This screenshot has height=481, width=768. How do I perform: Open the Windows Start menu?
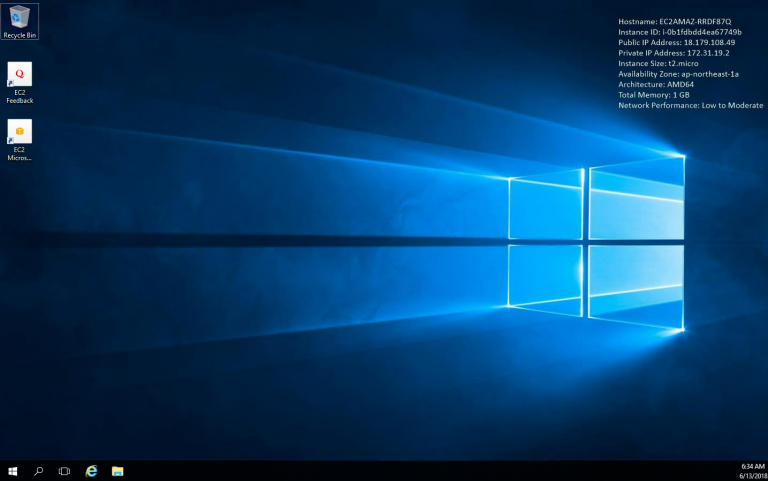[13, 470]
